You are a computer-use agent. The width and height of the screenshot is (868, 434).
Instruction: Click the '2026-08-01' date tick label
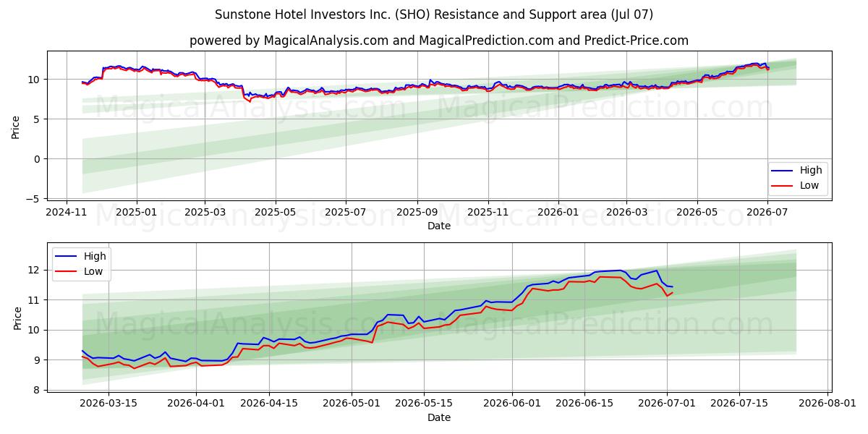pyautogui.click(x=827, y=404)
